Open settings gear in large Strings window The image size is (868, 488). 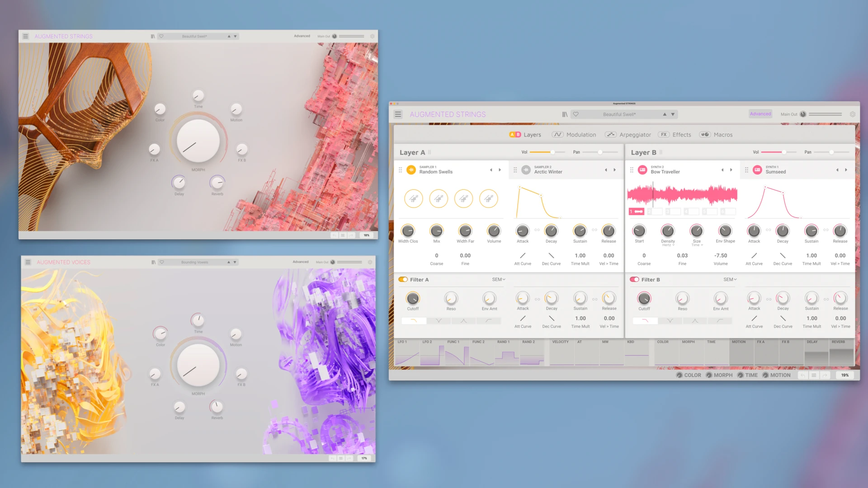(x=853, y=114)
